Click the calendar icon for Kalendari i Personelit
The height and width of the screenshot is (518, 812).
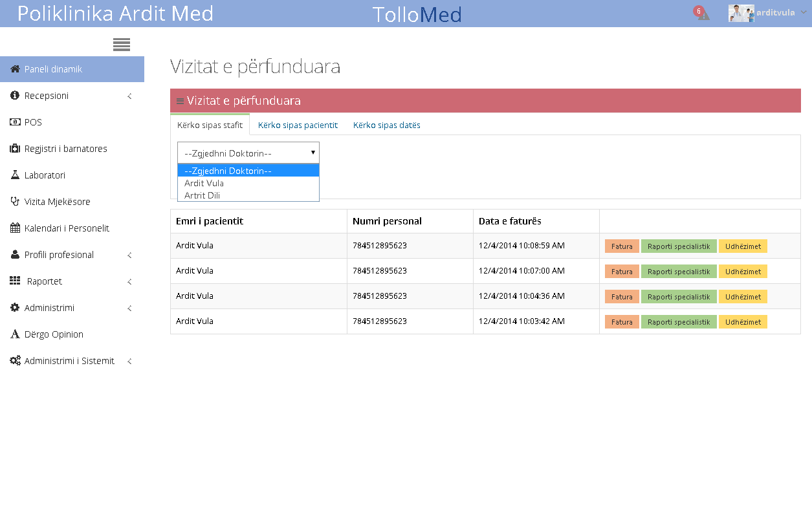[x=15, y=228]
